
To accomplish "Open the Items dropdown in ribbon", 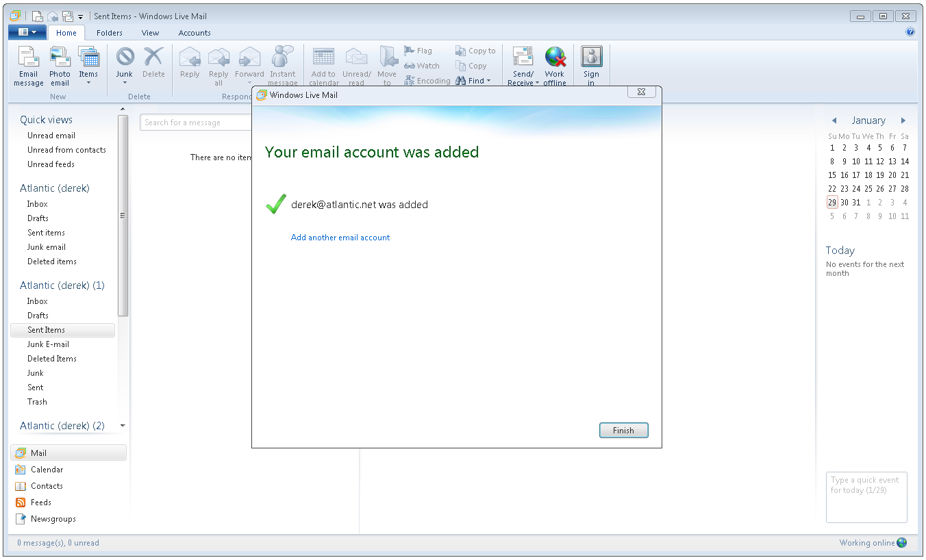I will pyautogui.click(x=88, y=66).
